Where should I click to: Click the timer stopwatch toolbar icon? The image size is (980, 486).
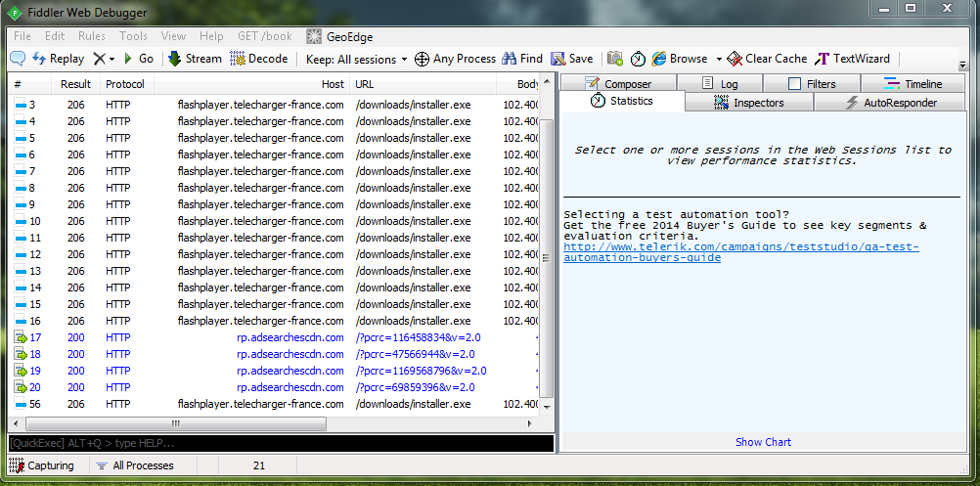click(x=638, y=59)
